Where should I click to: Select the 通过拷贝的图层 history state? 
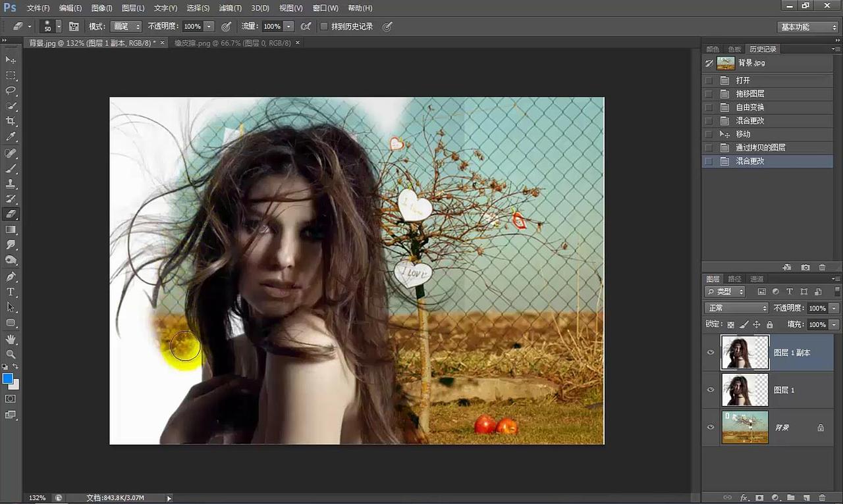(x=767, y=147)
